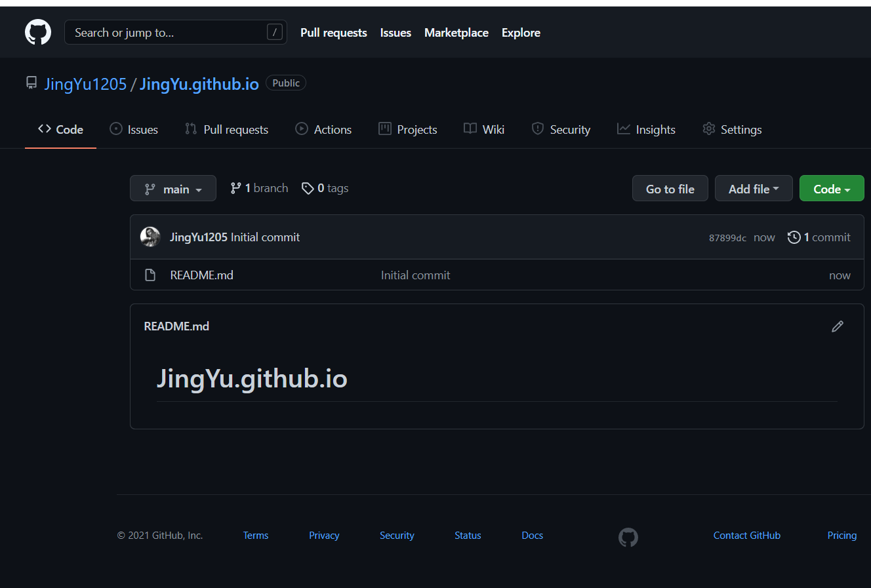The image size is (871, 588).
Task: Click the GitHub Octocat logo in header
Action: click(x=38, y=32)
